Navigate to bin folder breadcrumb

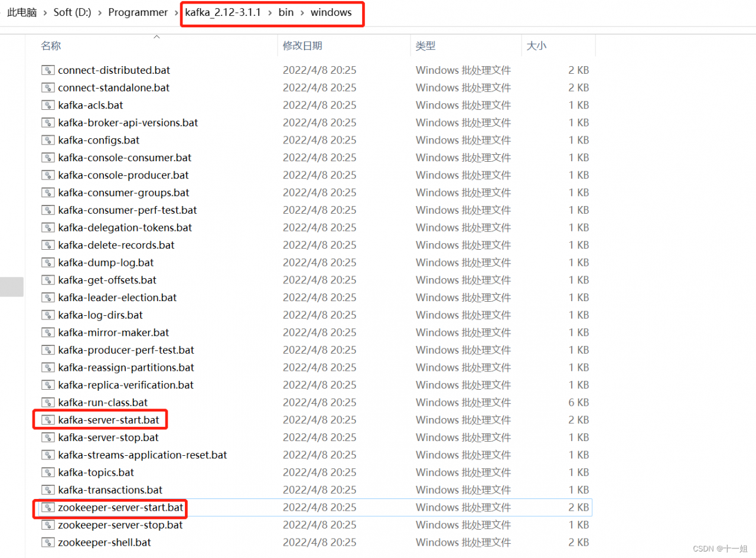point(286,13)
